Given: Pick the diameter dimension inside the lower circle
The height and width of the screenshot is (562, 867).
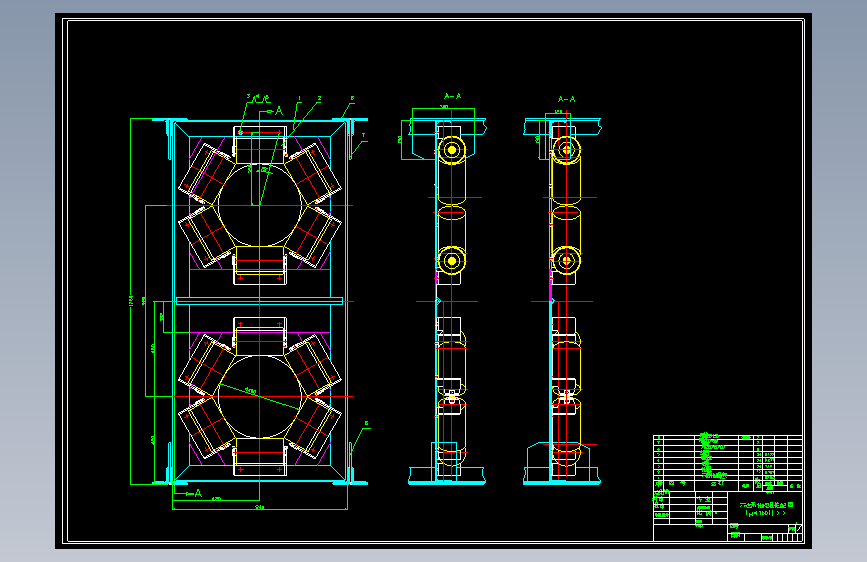Looking at the screenshot, I should coord(250,391).
